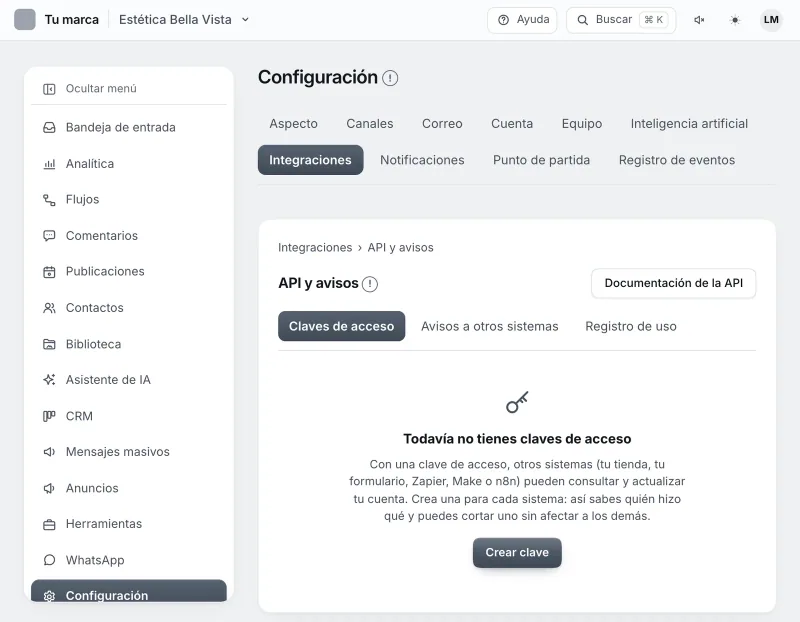Click the Mensajes masivos megaphone icon
Image resolution: width=800 pixels, height=622 pixels.
click(x=49, y=452)
